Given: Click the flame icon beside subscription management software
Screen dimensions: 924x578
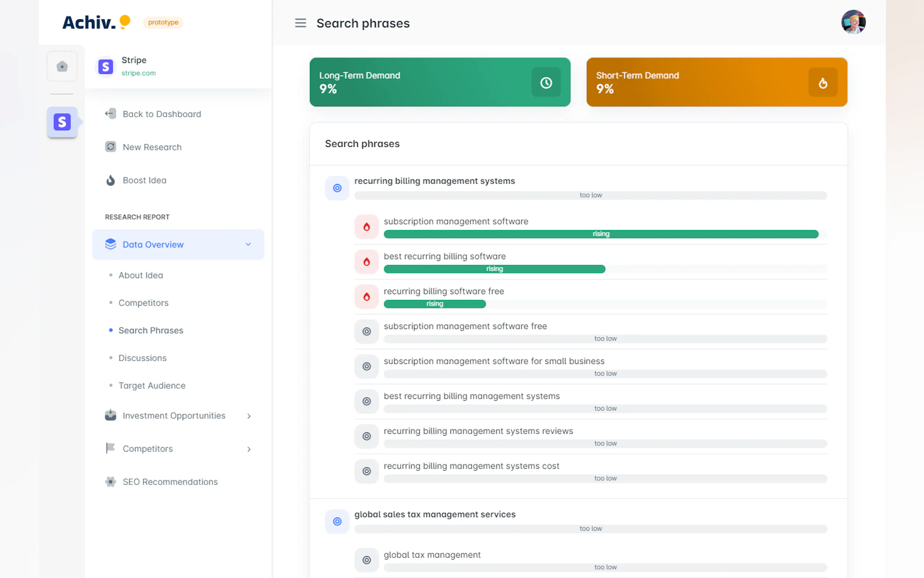Looking at the screenshot, I should pyautogui.click(x=366, y=227).
